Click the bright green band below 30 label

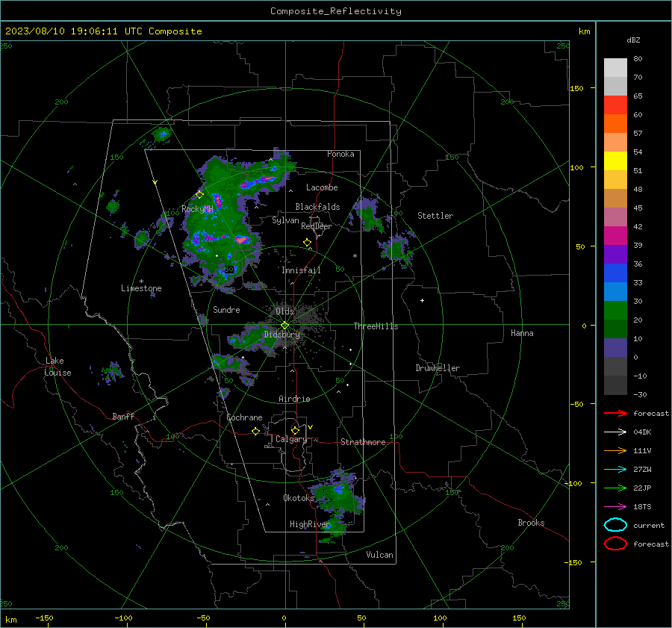pyautogui.click(x=615, y=310)
